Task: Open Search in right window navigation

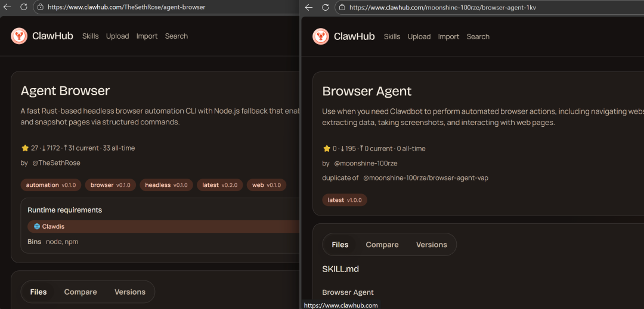Action: pyautogui.click(x=478, y=36)
